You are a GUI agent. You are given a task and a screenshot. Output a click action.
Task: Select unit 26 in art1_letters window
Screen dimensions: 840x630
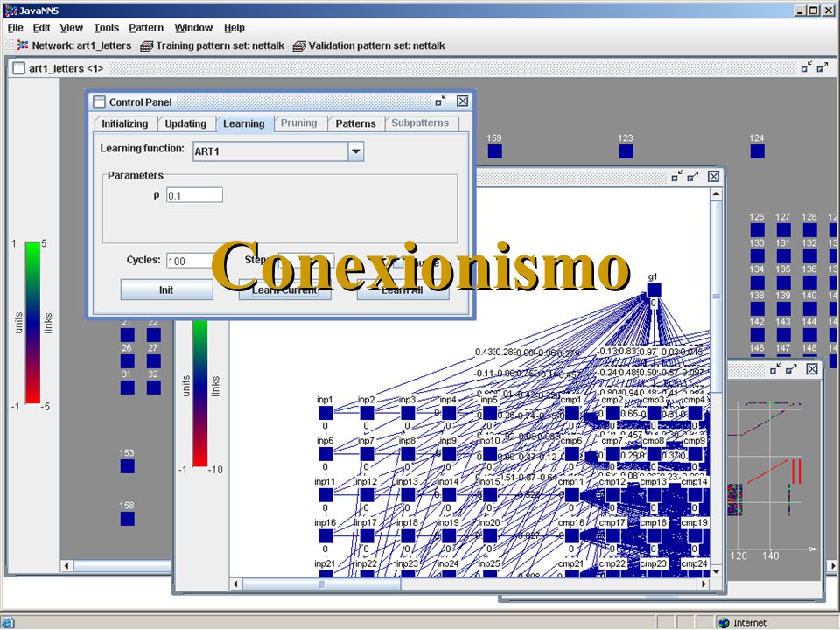(128, 361)
